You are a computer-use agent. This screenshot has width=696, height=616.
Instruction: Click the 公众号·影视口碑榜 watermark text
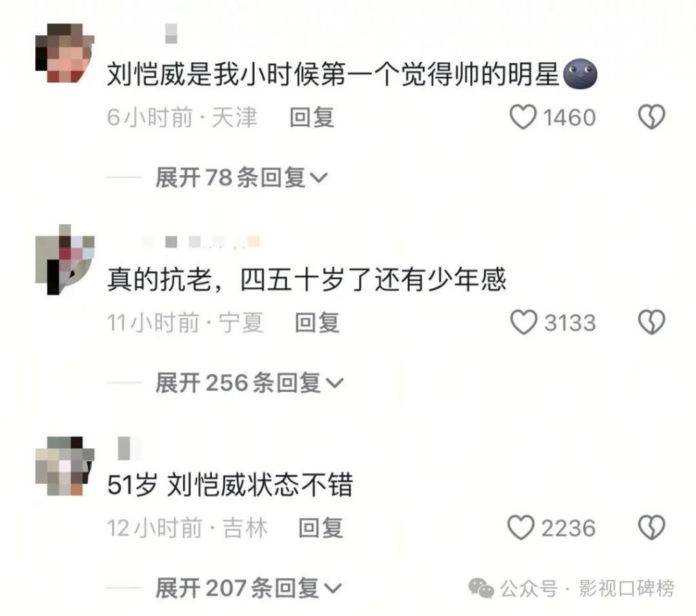587,589
